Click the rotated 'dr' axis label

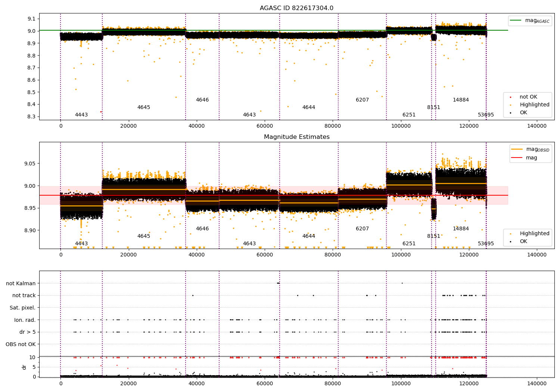pos(24,367)
